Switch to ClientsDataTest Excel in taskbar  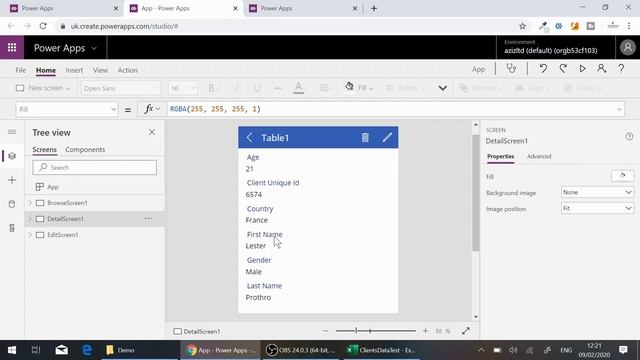point(381,350)
